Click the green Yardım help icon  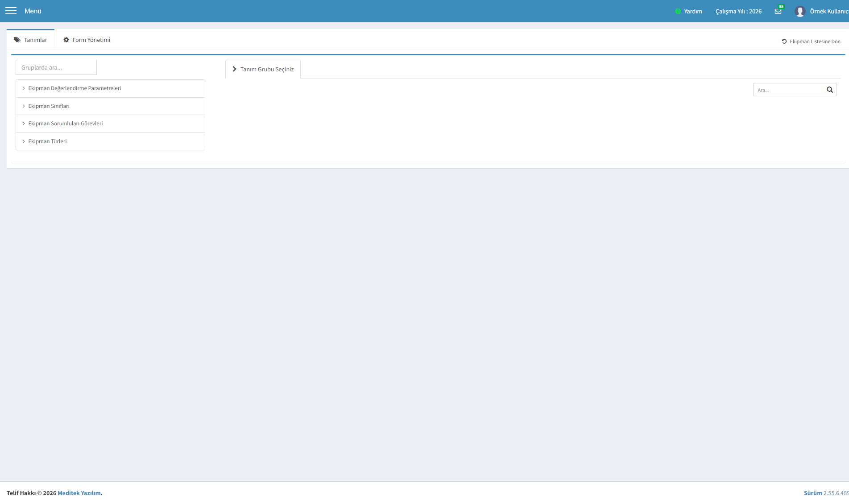678,11
